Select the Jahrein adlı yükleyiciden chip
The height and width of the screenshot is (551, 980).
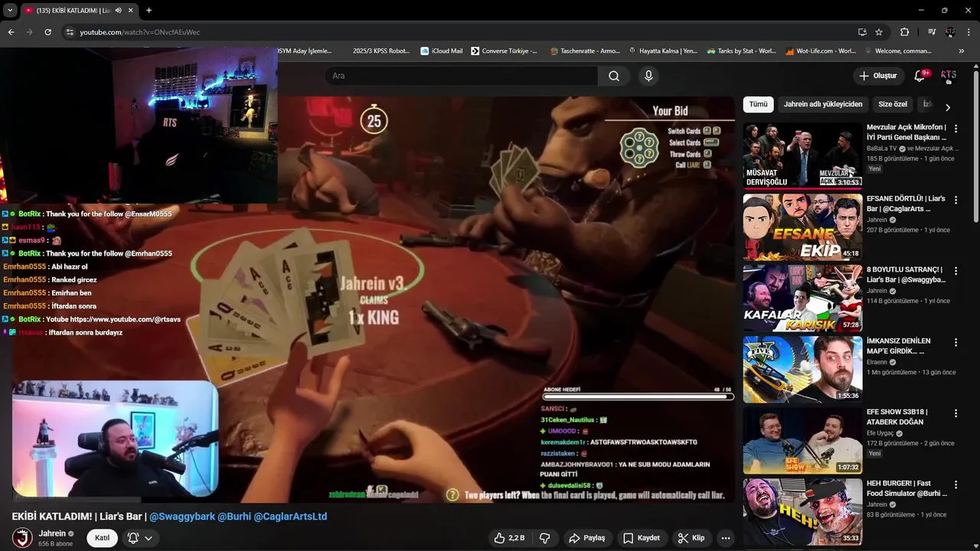[823, 105]
